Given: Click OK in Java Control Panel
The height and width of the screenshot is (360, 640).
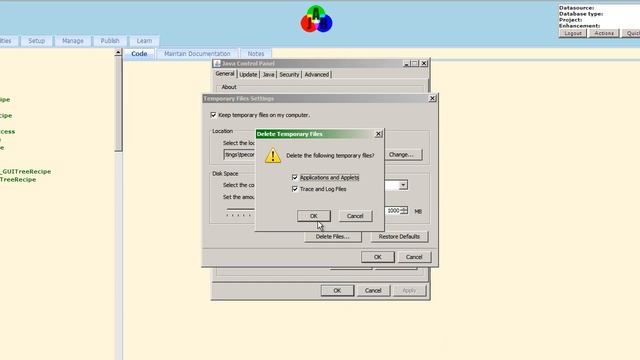Looking at the screenshot, I should 337,291.
